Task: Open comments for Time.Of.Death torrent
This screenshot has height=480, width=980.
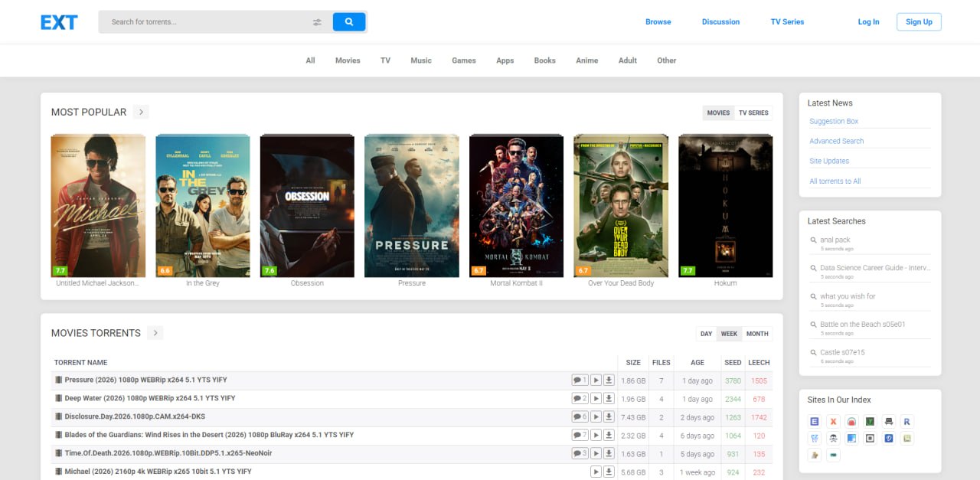Action: [580, 453]
